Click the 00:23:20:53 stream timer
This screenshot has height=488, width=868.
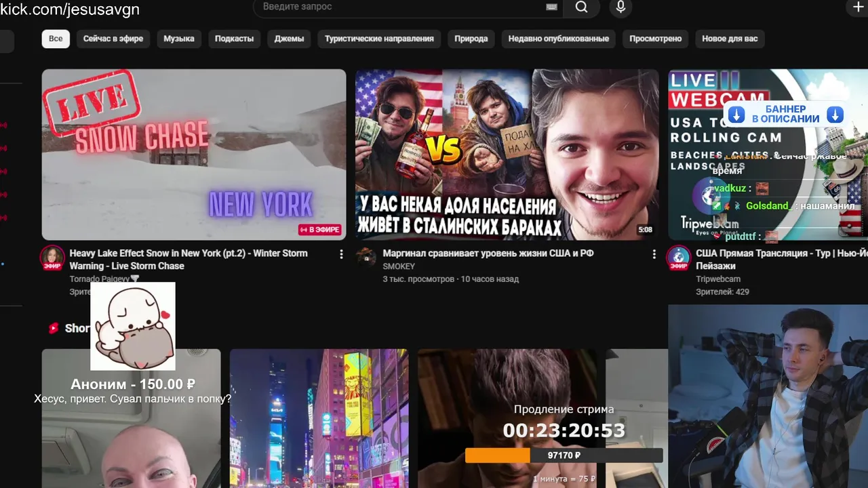564,430
